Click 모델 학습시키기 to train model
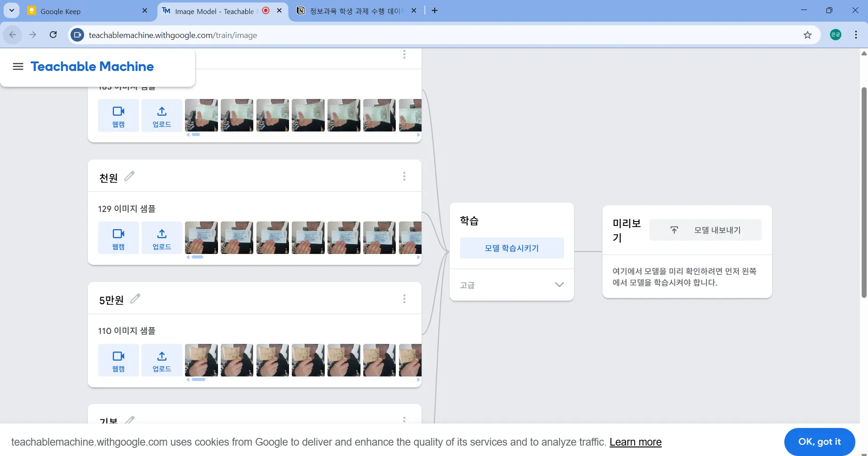 pos(512,248)
